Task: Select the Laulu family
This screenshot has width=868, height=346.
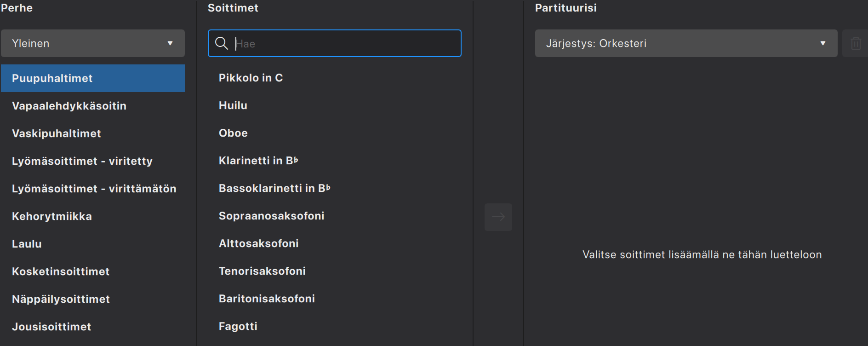Action: coord(27,244)
